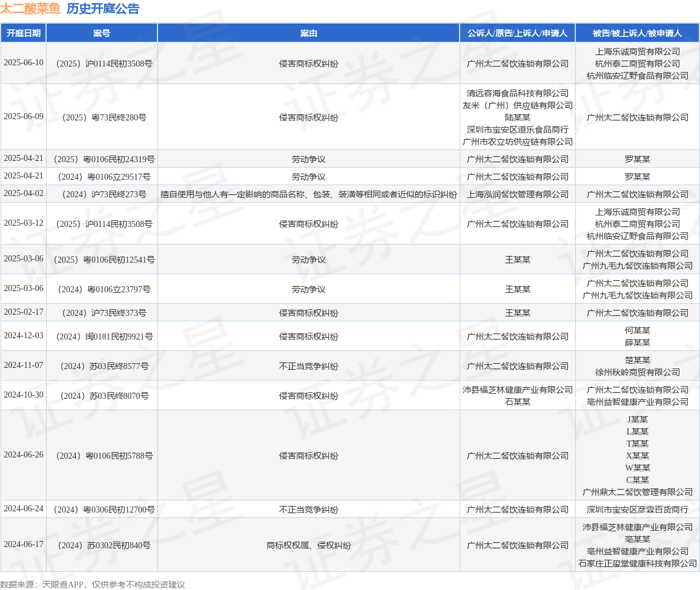Click the date 2024-06-26
This screenshot has width=700, height=590.
pyautogui.click(x=24, y=455)
